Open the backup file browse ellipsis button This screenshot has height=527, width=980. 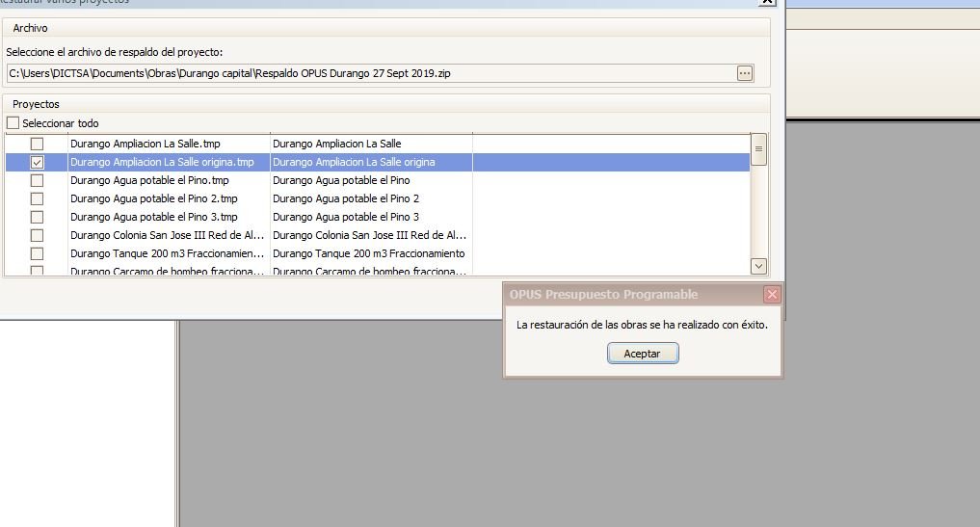point(744,73)
